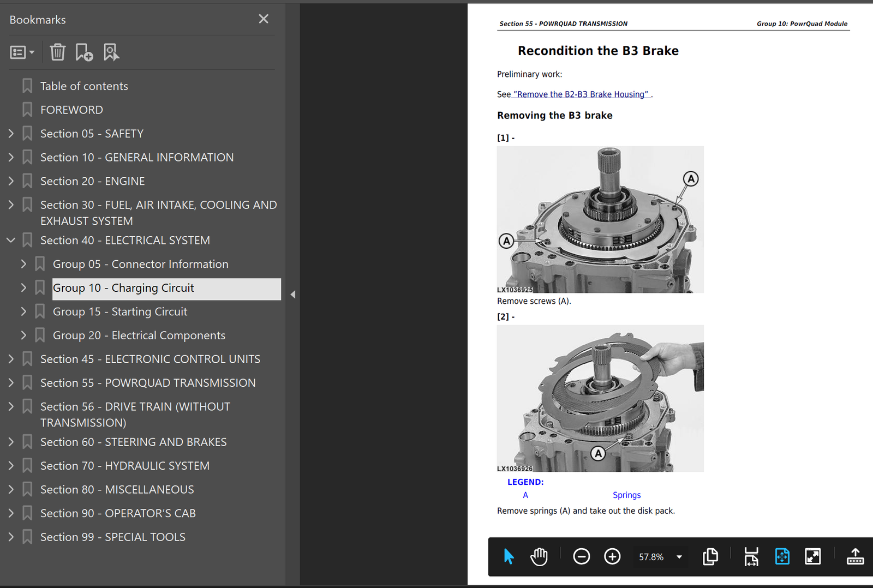Collapse Section 40 - ELECTRICAL SYSTEM
873x588 pixels.
(11, 241)
